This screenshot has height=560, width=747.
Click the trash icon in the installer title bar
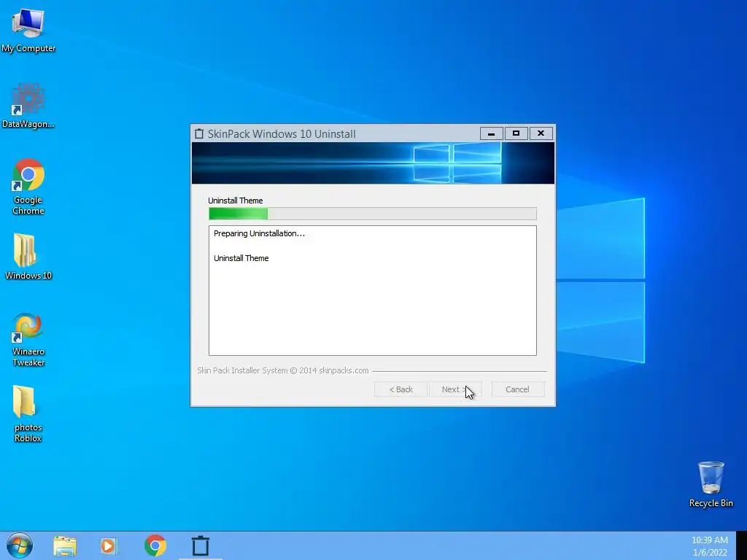pyautogui.click(x=199, y=134)
